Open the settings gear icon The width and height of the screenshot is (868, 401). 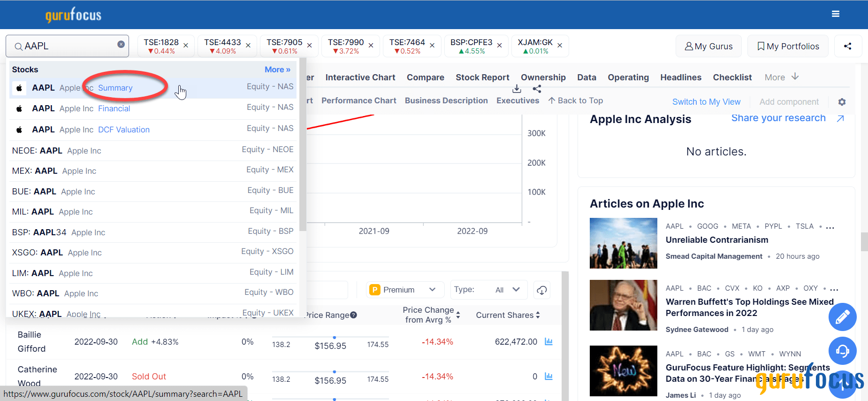842,102
